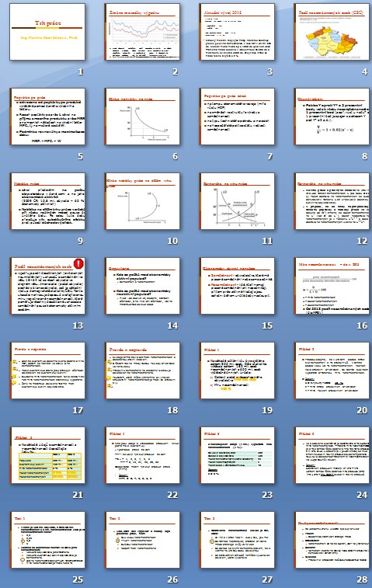
Task: Click the last slide numbered 28
Action: [332, 541]
